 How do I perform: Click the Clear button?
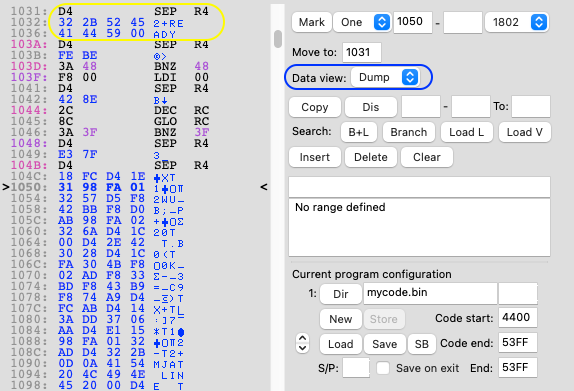point(427,157)
